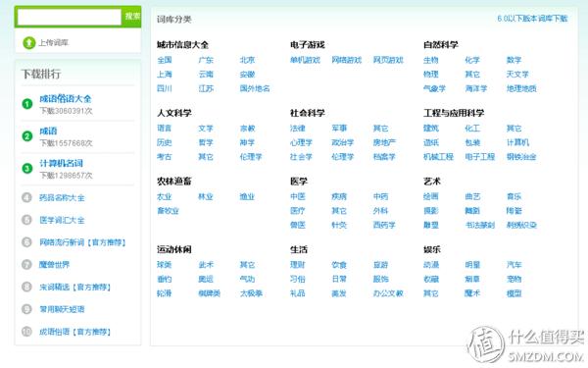Open top-ranked 成语俗语大全 dictionary
This screenshot has height=368, width=588.
pyautogui.click(x=66, y=99)
